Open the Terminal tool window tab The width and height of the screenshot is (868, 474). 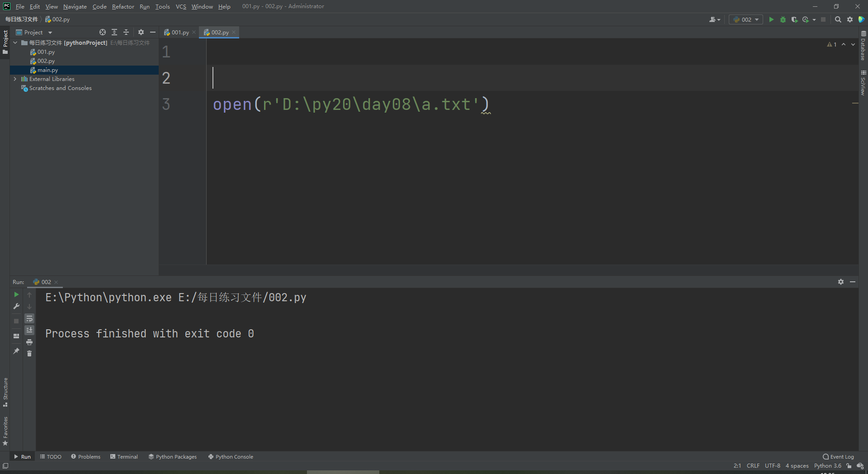pyautogui.click(x=124, y=457)
